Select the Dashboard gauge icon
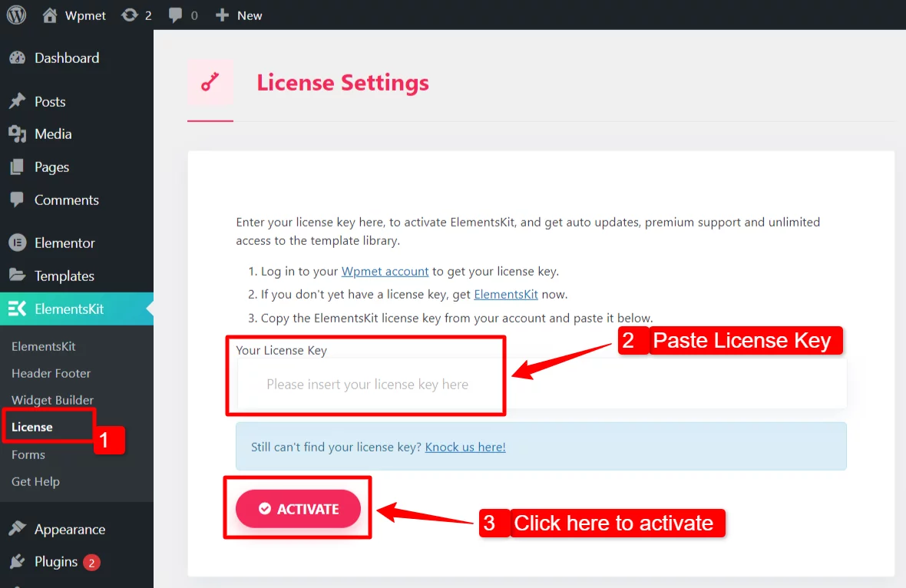The height and width of the screenshot is (588, 906). [x=18, y=58]
